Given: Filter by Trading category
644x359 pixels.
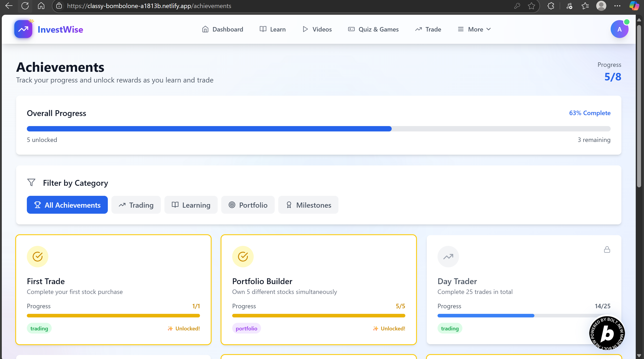Looking at the screenshot, I should pyautogui.click(x=136, y=205).
